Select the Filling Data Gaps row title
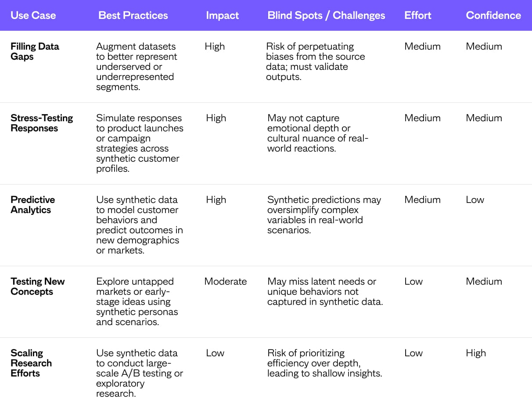Image resolution: width=532 pixels, height=409 pixels. coord(35,51)
